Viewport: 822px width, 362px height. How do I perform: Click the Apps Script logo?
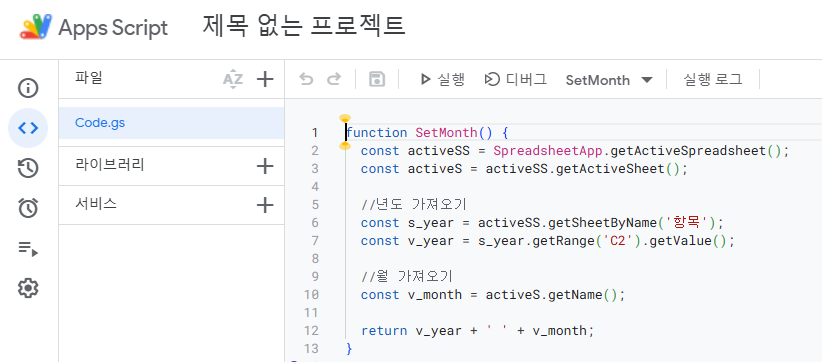tap(36, 27)
